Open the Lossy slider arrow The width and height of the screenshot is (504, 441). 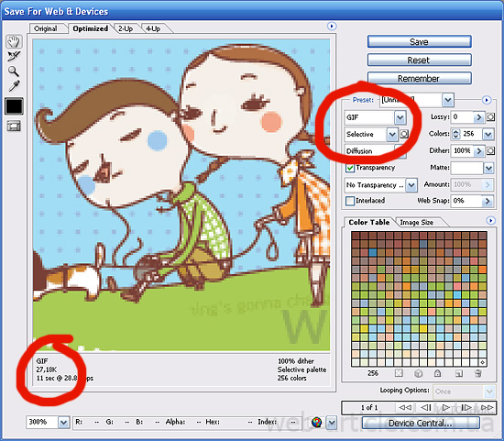point(478,117)
